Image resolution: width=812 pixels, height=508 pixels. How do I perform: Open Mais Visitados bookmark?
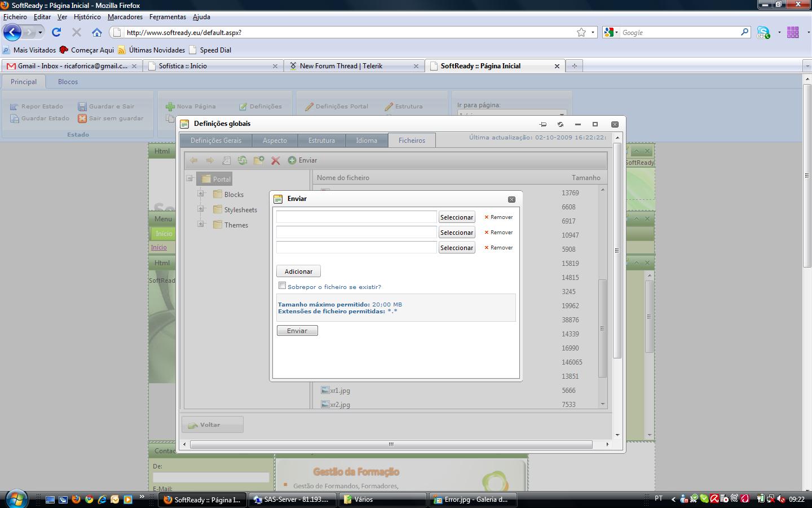[x=29, y=50]
